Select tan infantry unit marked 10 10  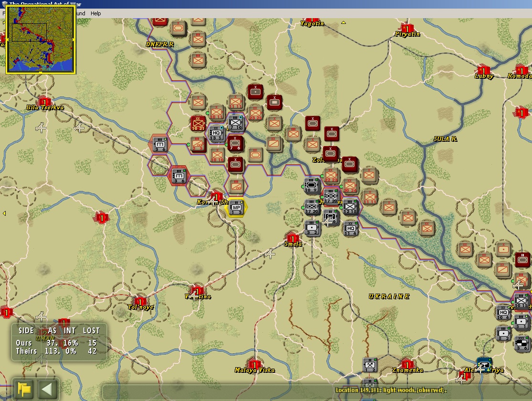pos(217,155)
